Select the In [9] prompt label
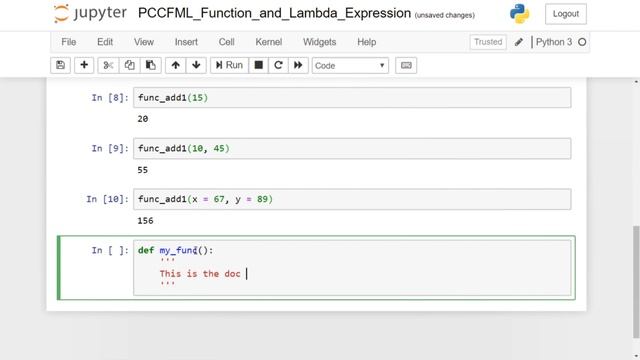This screenshot has width=640, height=360. pyautogui.click(x=110, y=148)
